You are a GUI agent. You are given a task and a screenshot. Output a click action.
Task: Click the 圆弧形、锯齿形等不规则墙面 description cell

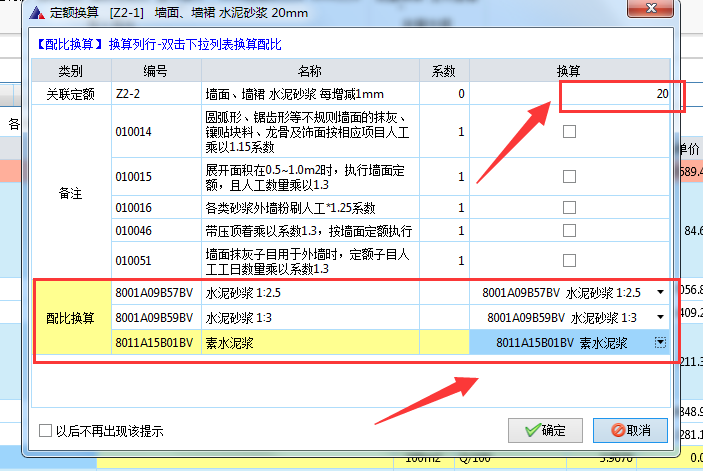(x=310, y=132)
